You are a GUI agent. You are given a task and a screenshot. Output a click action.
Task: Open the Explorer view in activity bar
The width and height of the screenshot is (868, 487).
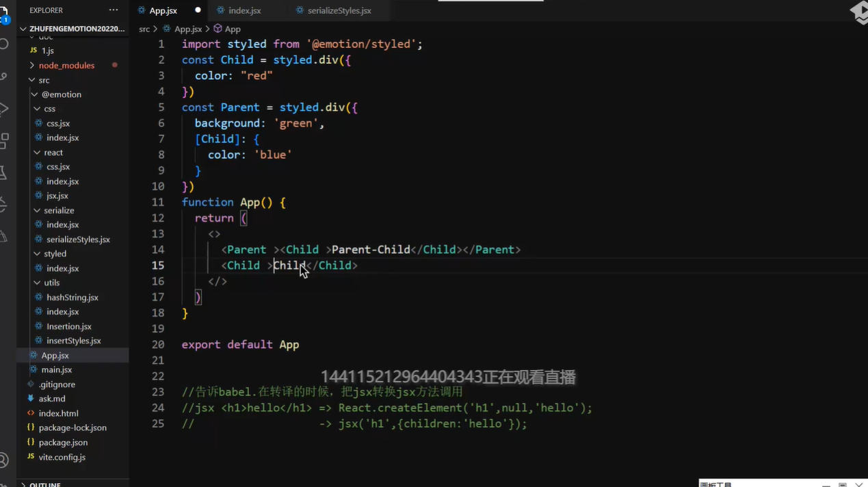coord(4,13)
